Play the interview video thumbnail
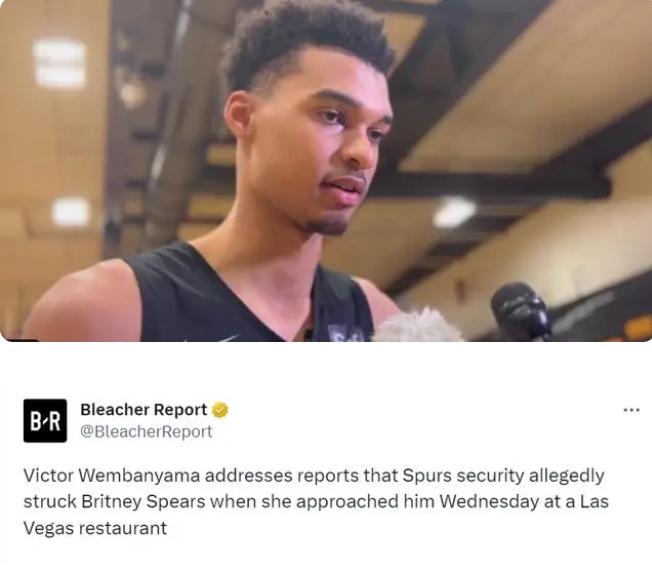The image size is (652, 581). click(326, 171)
